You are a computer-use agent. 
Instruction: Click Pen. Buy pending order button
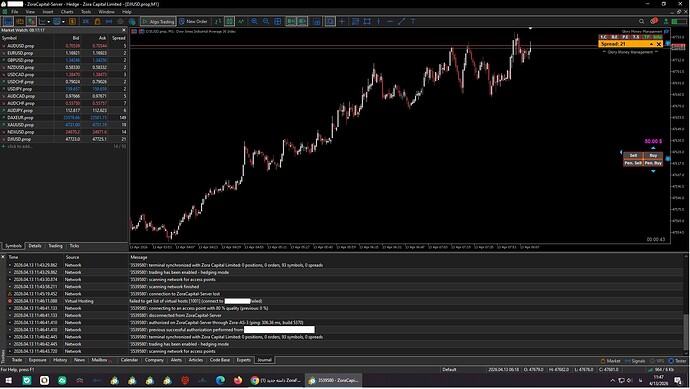(x=653, y=163)
